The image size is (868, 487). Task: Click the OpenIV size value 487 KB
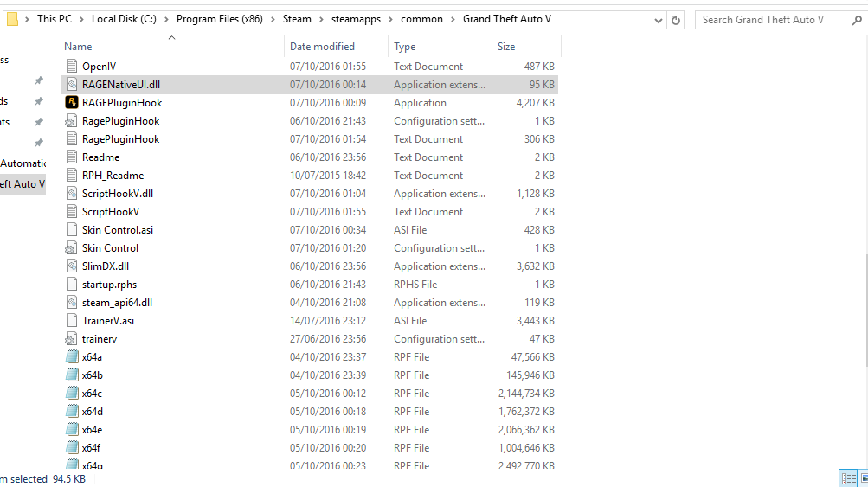(539, 67)
